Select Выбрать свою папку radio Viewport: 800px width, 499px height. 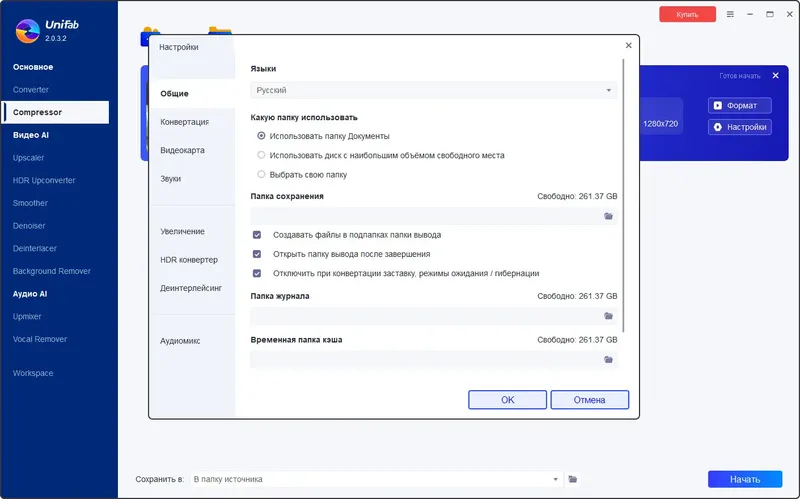pos(261,174)
